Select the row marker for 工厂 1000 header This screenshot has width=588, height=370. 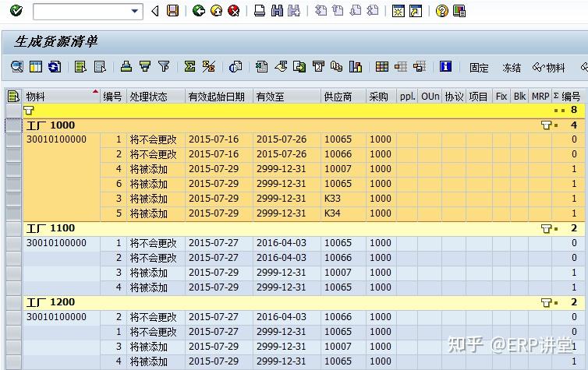(14, 125)
